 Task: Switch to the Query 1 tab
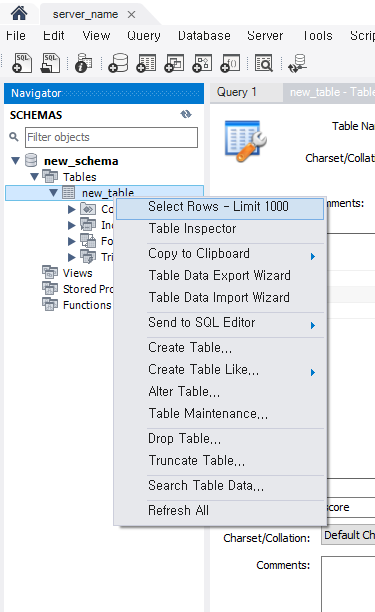247,93
